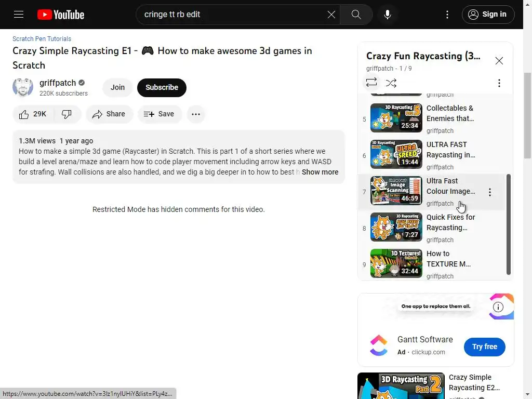Open playlist panel options menu

tap(499, 83)
